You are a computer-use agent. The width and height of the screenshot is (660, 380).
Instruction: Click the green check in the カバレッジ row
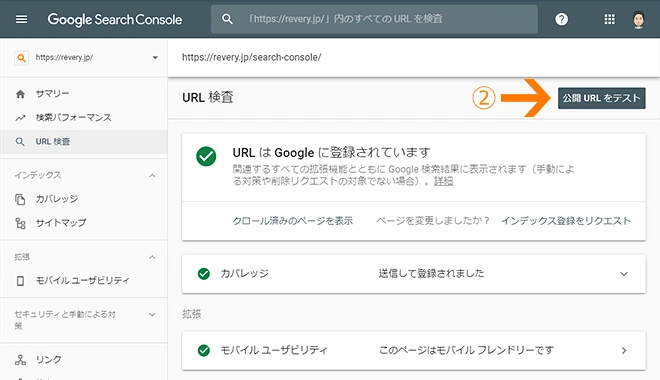click(x=204, y=274)
